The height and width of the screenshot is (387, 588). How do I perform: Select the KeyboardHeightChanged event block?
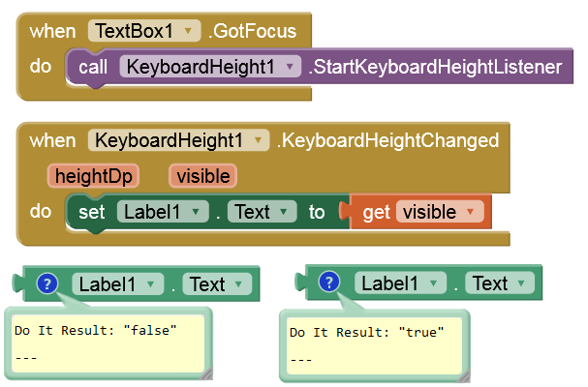(x=387, y=141)
